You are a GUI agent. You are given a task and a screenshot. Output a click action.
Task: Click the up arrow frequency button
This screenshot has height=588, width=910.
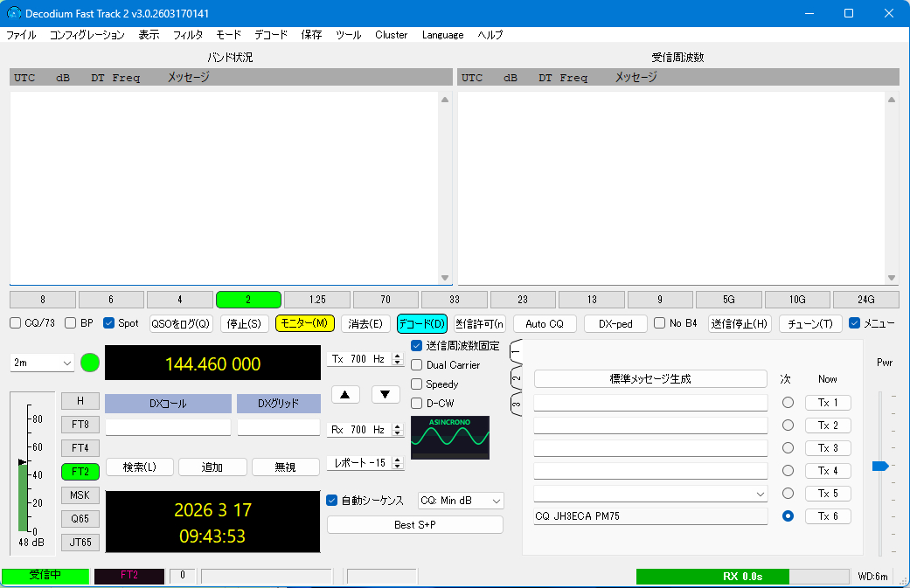click(x=345, y=394)
